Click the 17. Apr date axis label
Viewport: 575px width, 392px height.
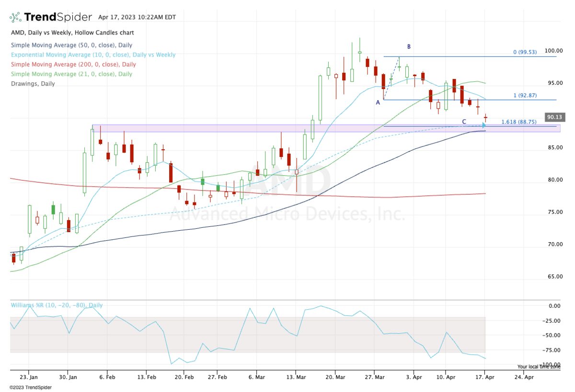(484, 377)
